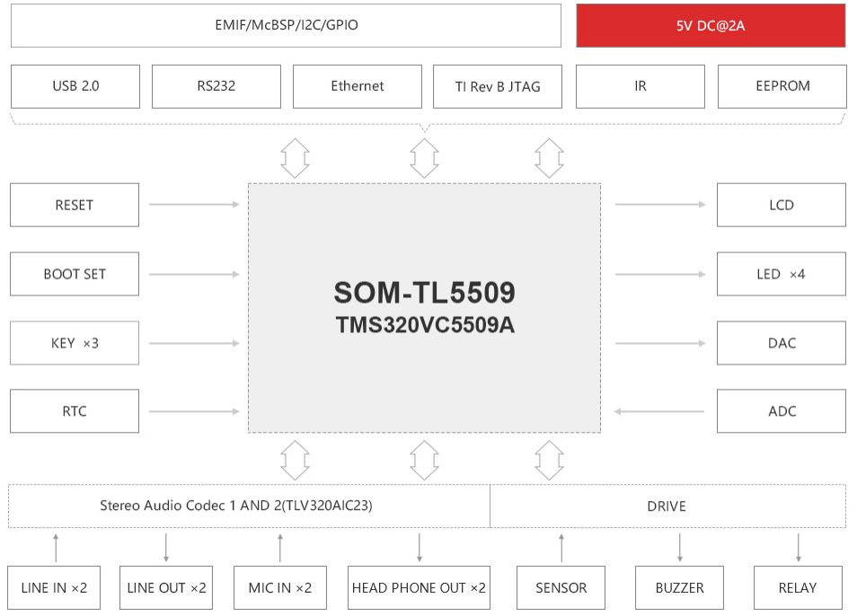The height and width of the screenshot is (616, 857).
Task: Select the BOOT SET box
Action: coord(75,274)
